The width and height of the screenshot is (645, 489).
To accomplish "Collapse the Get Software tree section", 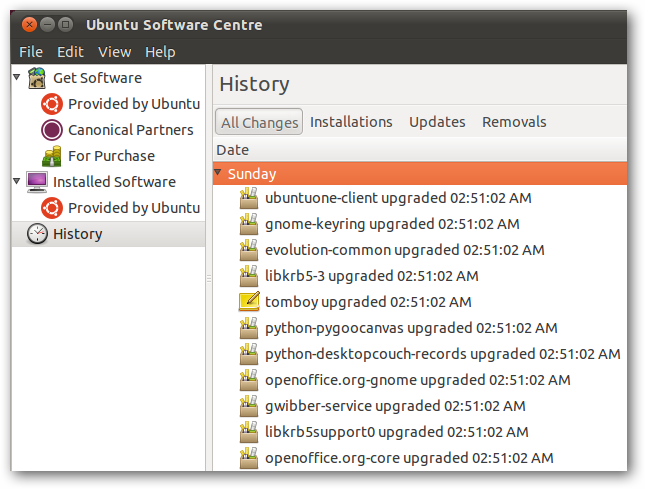I will click(17, 77).
